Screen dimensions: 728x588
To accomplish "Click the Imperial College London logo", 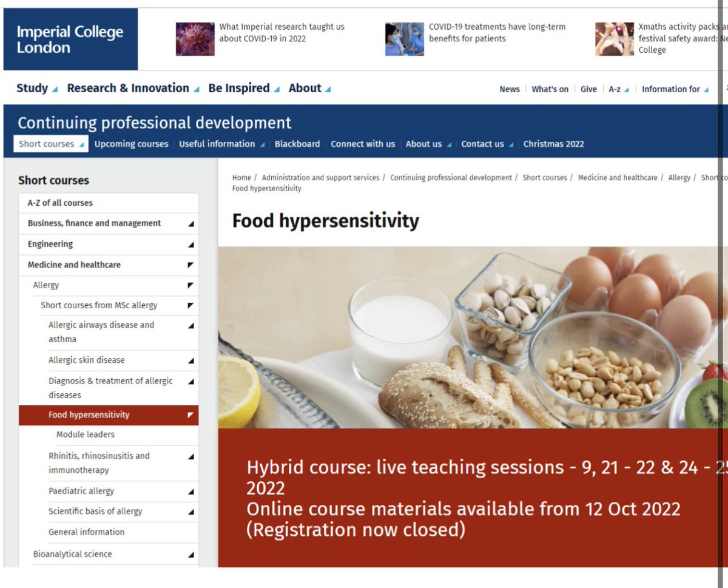I will tap(70, 39).
